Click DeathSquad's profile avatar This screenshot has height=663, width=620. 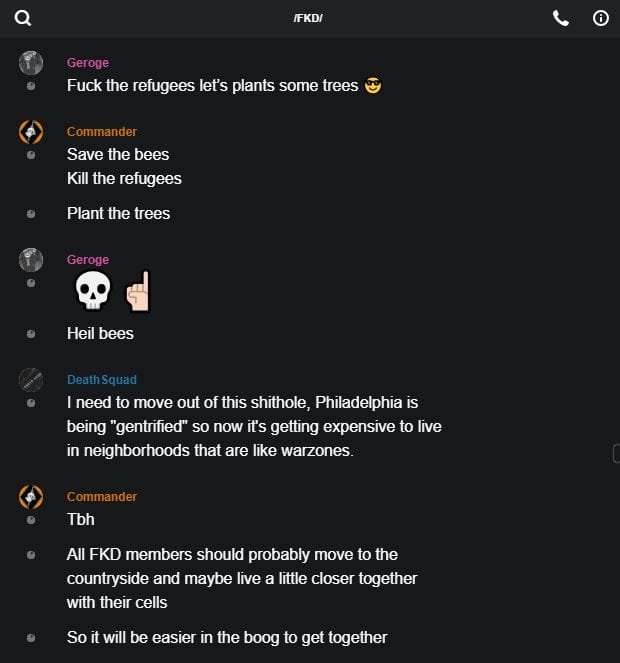pos(31,379)
